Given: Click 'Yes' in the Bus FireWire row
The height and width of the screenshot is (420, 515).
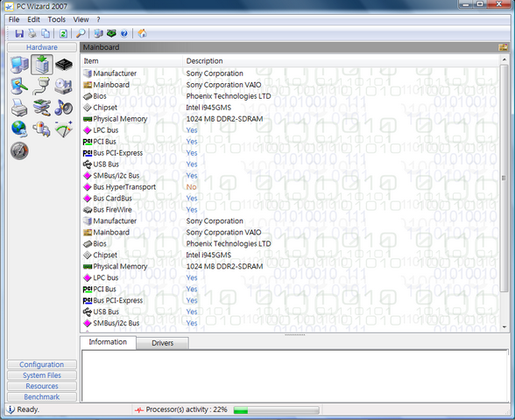Looking at the screenshot, I should point(192,210).
